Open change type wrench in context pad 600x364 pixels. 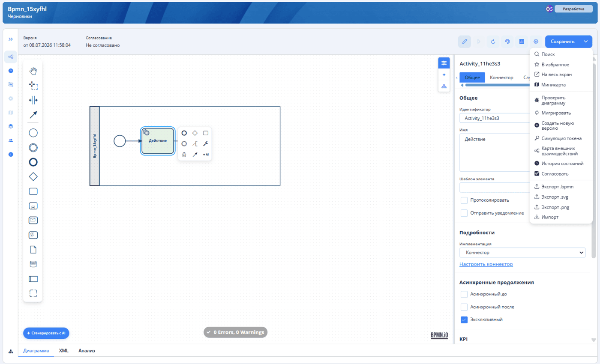[x=205, y=144]
